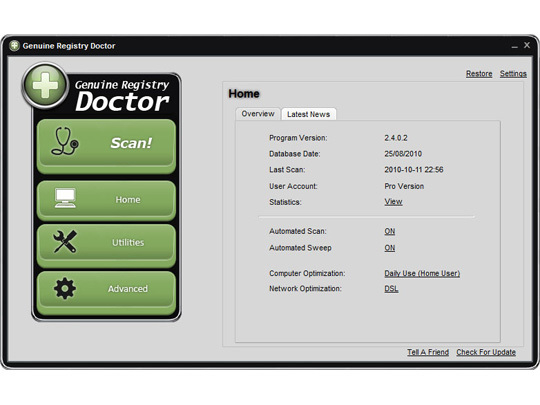Screen dimensions: 540x405
Task: Switch to the Latest News tab
Action: coord(309,114)
